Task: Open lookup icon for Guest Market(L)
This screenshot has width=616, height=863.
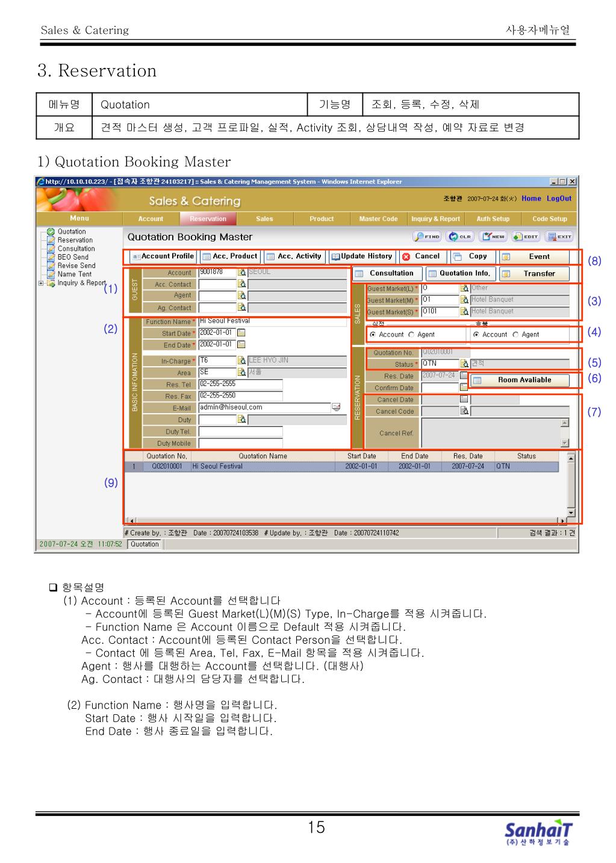Action: [x=464, y=288]
